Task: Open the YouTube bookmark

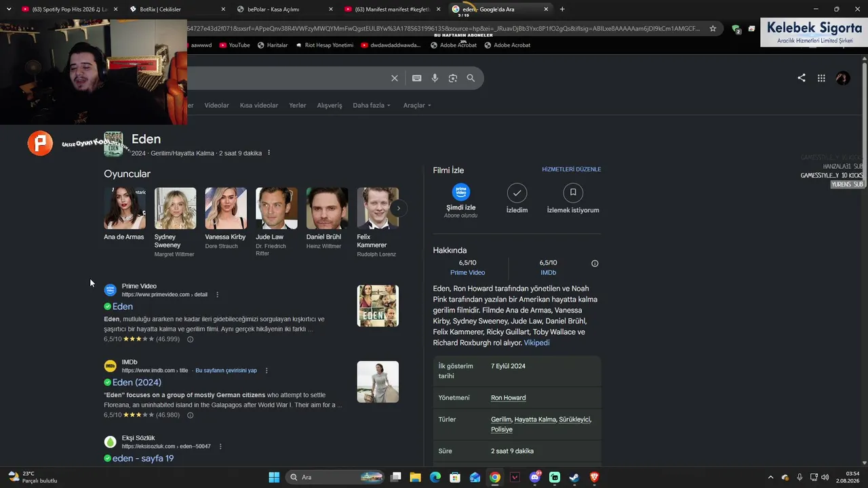Action: [x=235, y=45]
